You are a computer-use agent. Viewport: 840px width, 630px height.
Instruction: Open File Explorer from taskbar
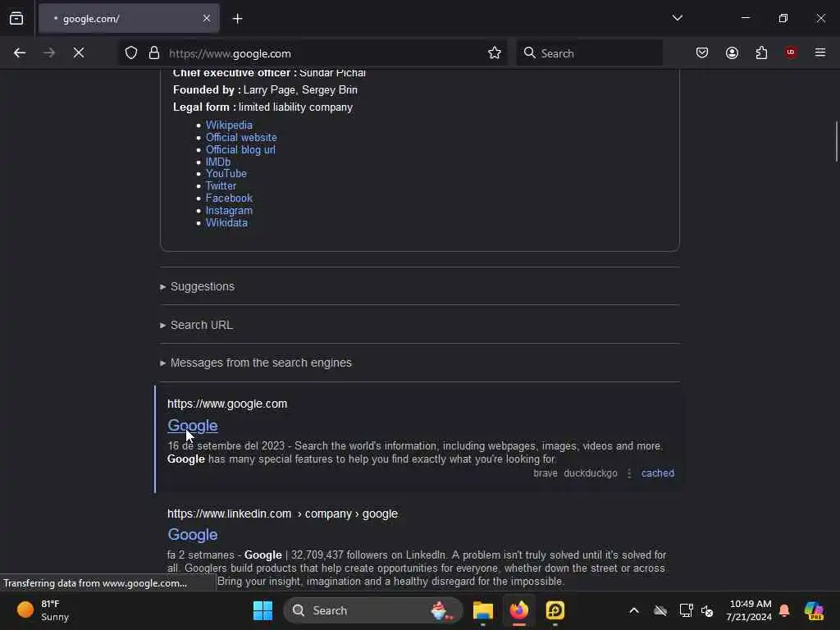(482, 610)
